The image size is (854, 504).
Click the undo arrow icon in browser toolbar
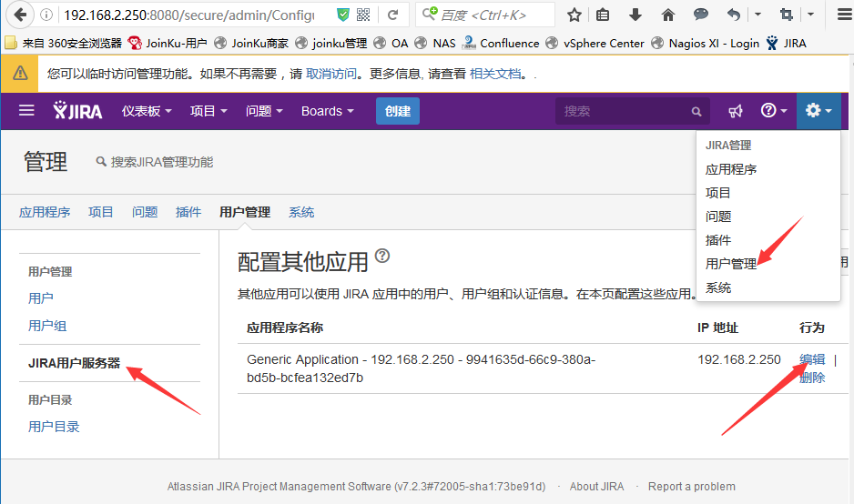coord(734,15)
